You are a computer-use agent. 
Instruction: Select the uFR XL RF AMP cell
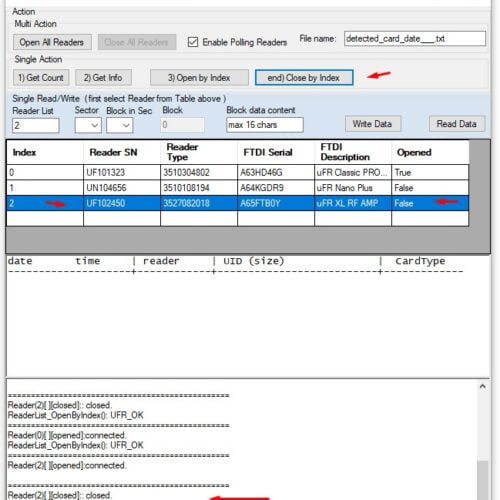[353, 203]
